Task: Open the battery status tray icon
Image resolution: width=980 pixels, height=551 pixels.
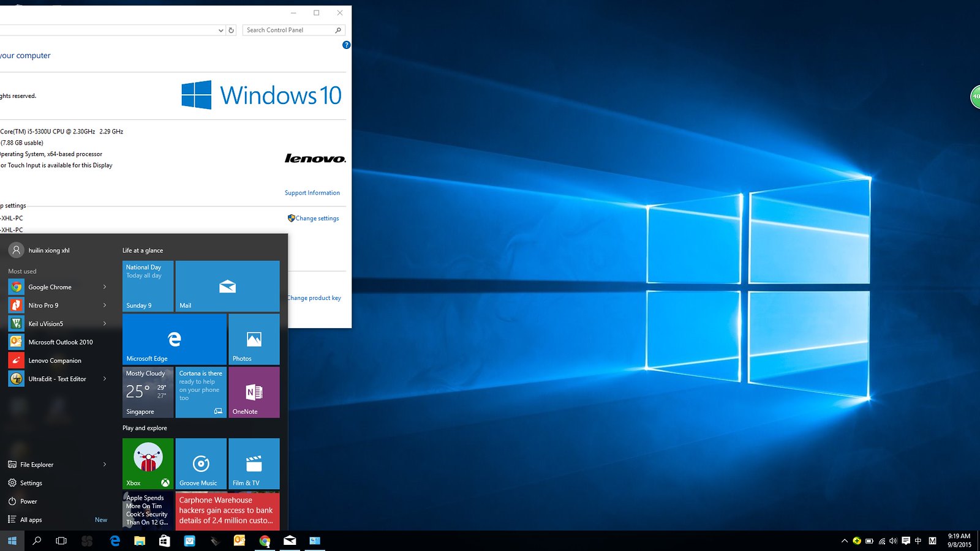Action: [x=869, y=541]
